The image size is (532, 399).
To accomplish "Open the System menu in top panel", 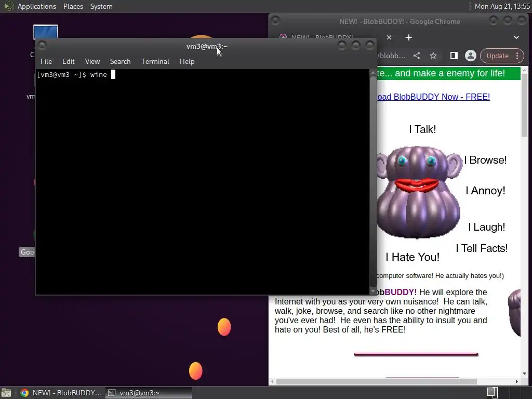I will 101,6.
